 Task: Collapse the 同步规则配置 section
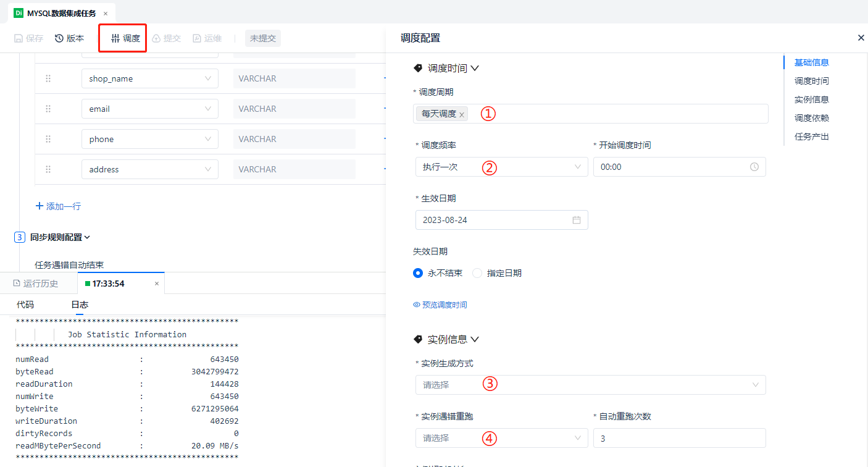pyautogui.click(x=87, y=237)
